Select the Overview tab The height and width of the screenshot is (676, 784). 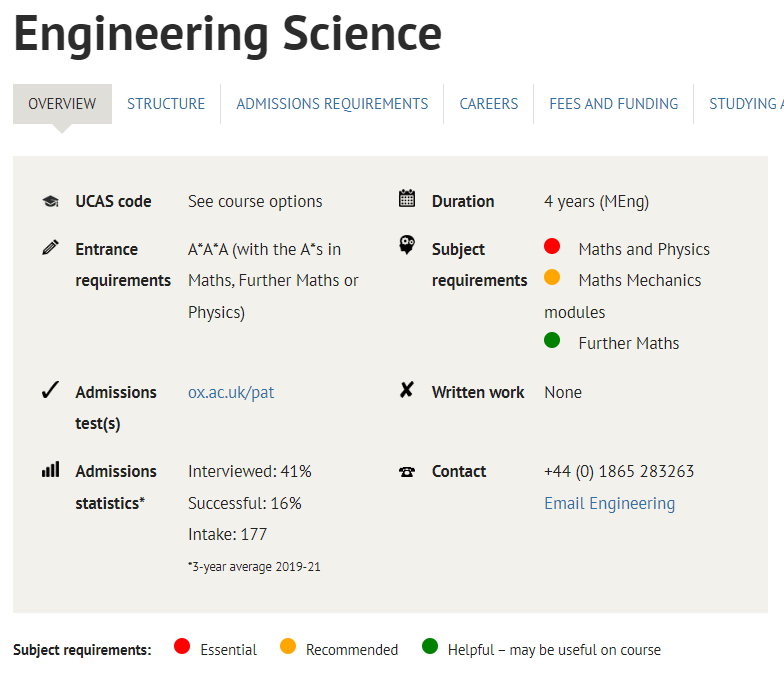(x=62, y=104)
